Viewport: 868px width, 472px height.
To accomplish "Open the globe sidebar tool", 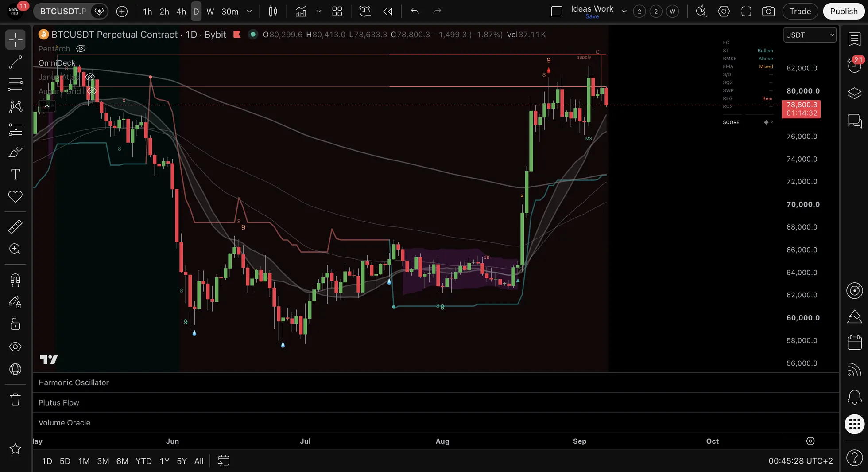I will 15,369.
